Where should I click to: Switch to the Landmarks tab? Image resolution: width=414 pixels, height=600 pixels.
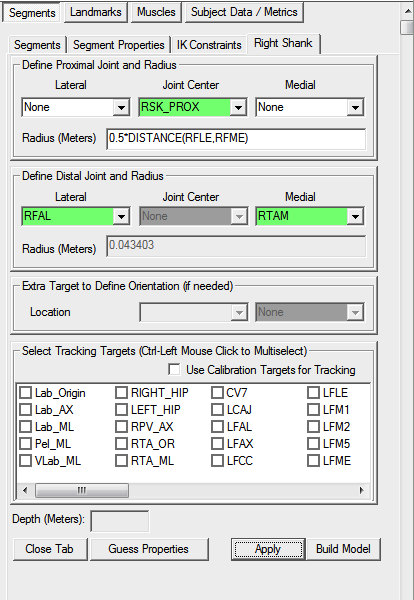click(x=96, y=12)
